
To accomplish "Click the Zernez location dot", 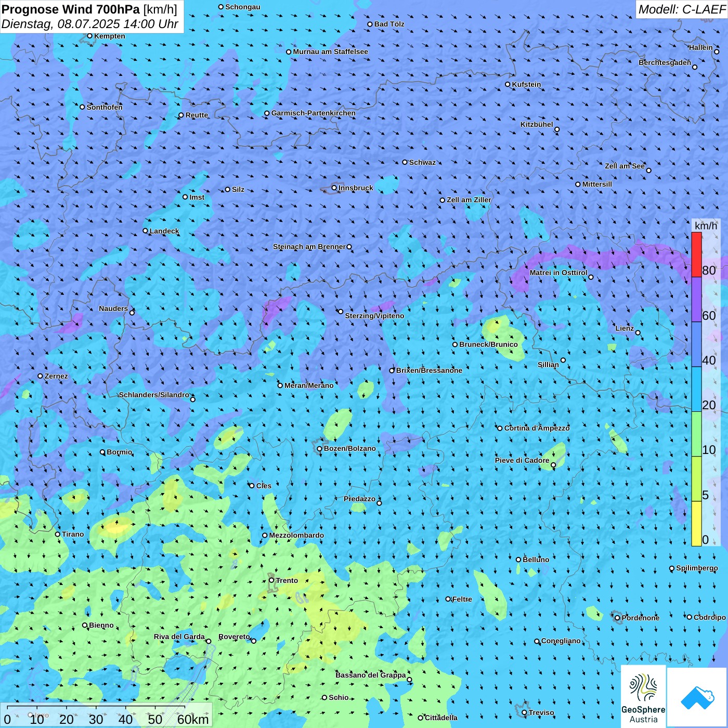I will click(x=40, y=376).
